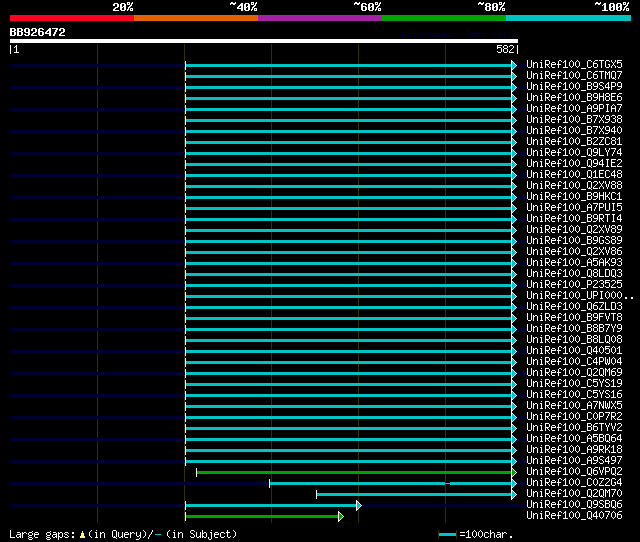Click the BB926472 query name
640x542 pixels.
click(x=38, y=32)
